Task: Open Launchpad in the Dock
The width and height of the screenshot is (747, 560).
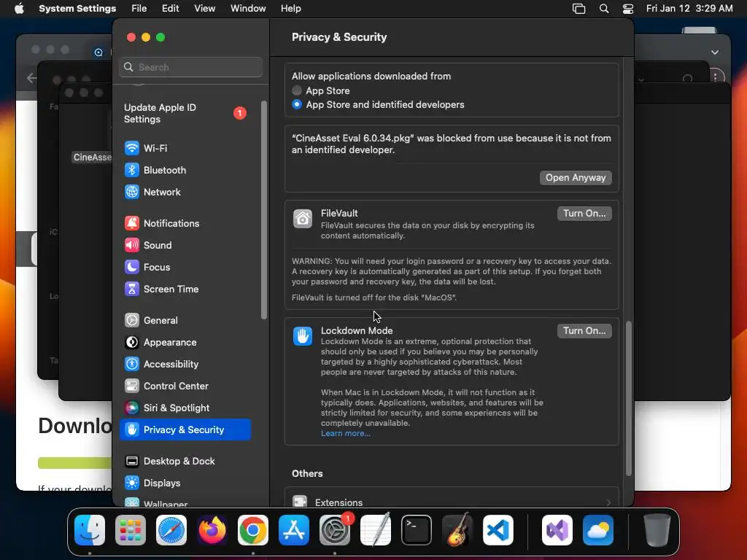Action: point(131,530)
